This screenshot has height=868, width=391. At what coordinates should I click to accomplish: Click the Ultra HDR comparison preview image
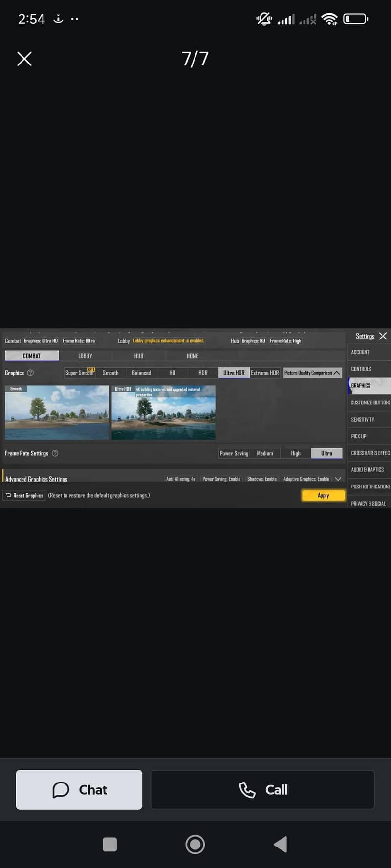tap(164, 412)
